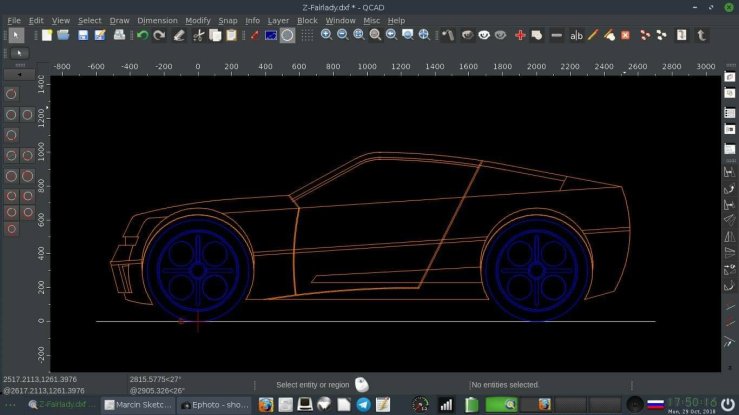Click the Cut scissors icon
739x415 pixels.
point(198,35)
